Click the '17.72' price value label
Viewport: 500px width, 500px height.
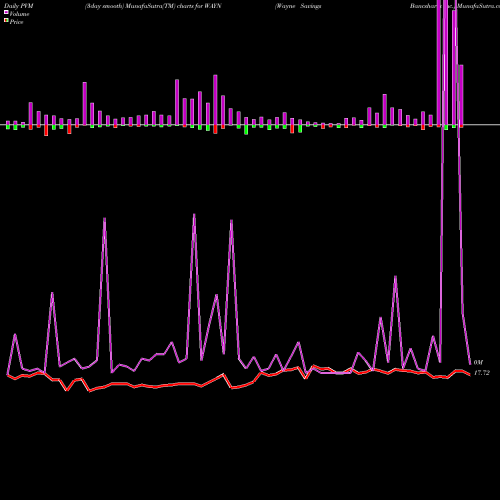482,373
